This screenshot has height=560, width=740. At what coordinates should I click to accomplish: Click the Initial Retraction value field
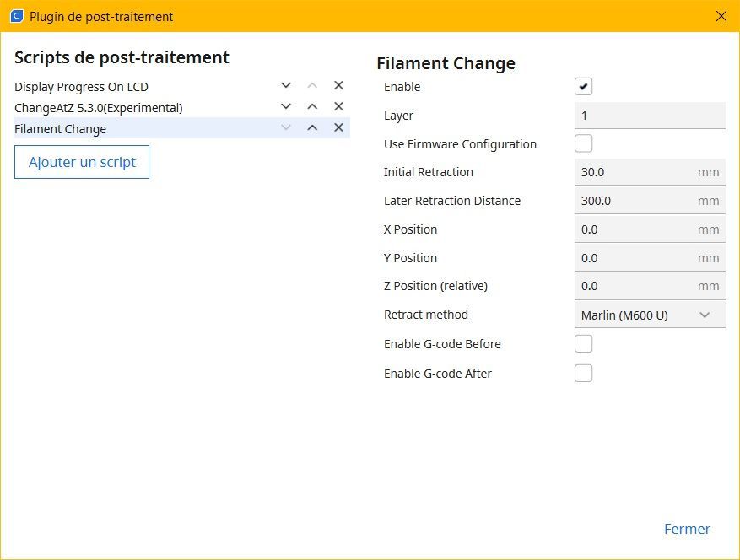[x=650, y=172]
